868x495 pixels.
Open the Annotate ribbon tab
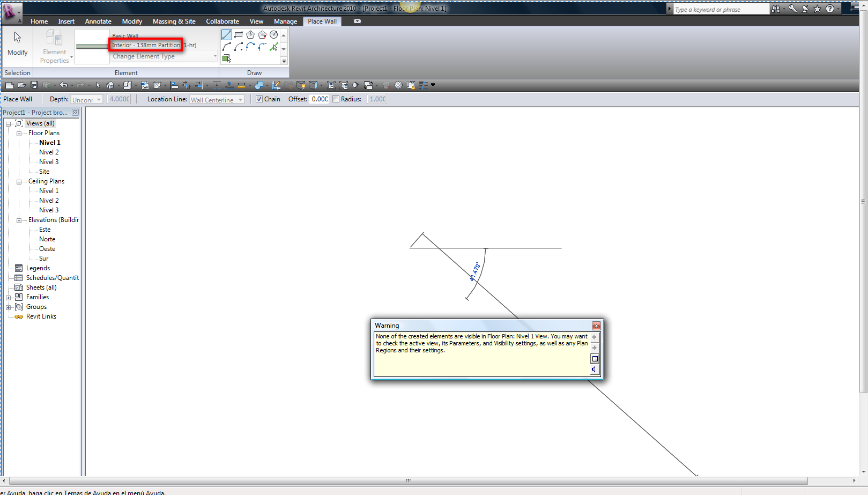click(x=98, y=21)
